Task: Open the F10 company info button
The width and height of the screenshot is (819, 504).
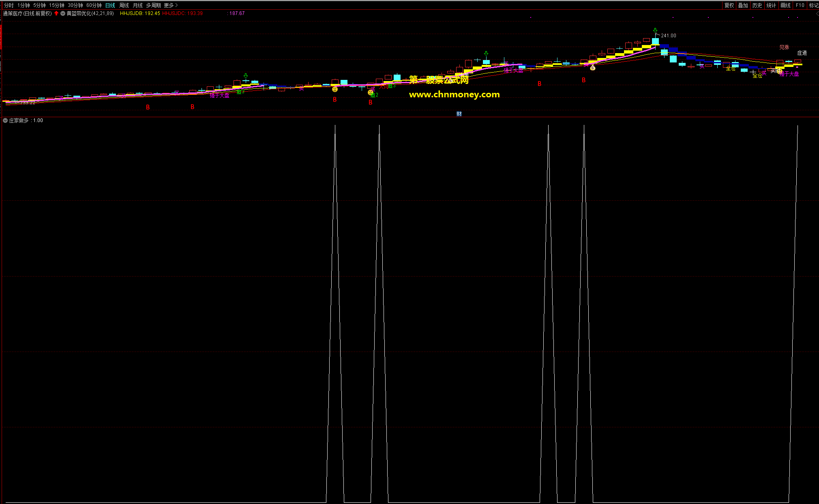Action: point(800,5)
